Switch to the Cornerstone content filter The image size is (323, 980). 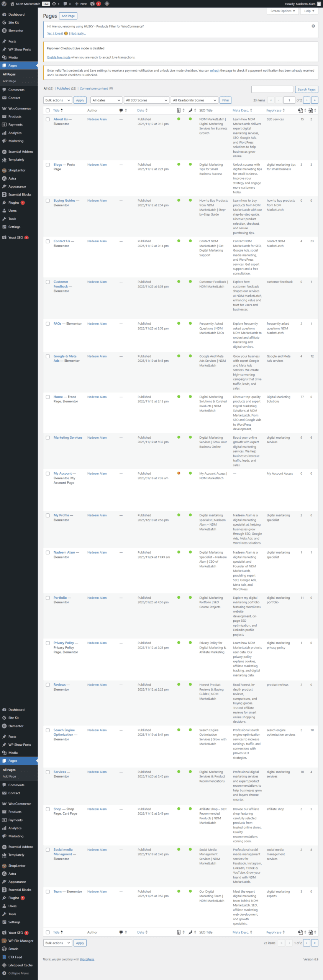pos(94,88)
